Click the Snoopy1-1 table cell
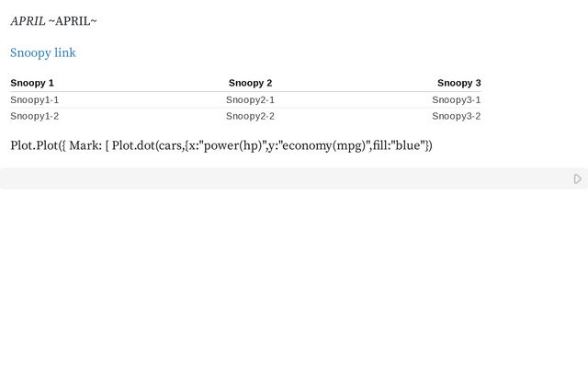This screenshot has height=368, width=588. point(34,99)
